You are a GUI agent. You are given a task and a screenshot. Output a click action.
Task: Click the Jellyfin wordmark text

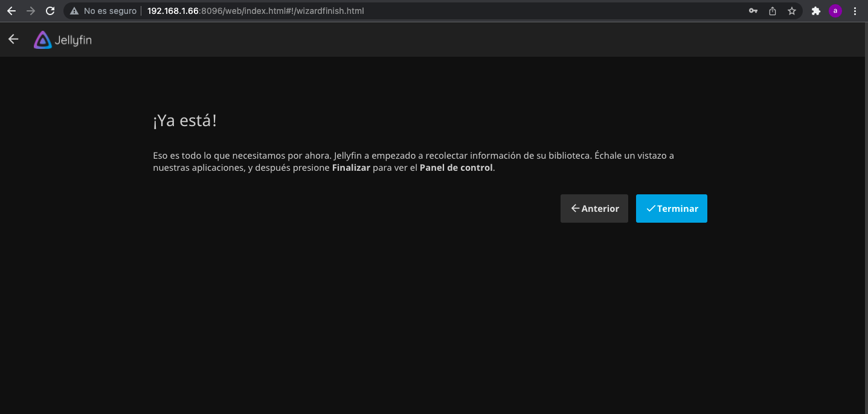pyautogui.click(x=73, y=40)
